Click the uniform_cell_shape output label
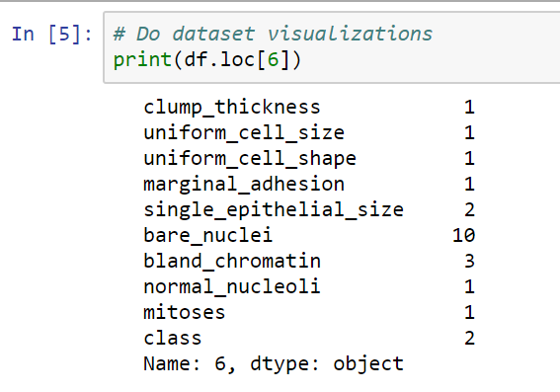Viewport: 560px width, 392px height. tap(250, 159)
